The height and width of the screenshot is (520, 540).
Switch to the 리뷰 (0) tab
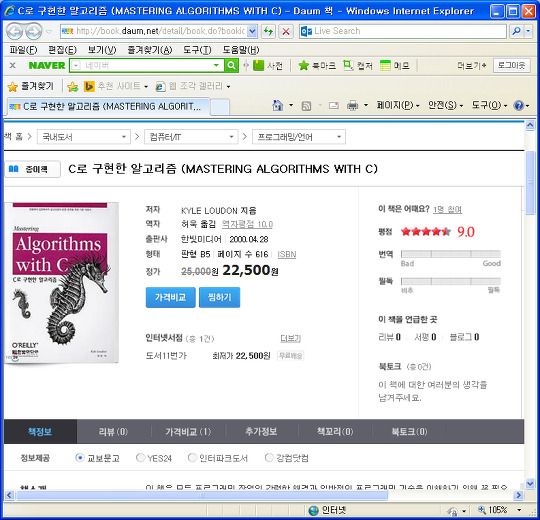pyautogui.click(x=113, y=431)
